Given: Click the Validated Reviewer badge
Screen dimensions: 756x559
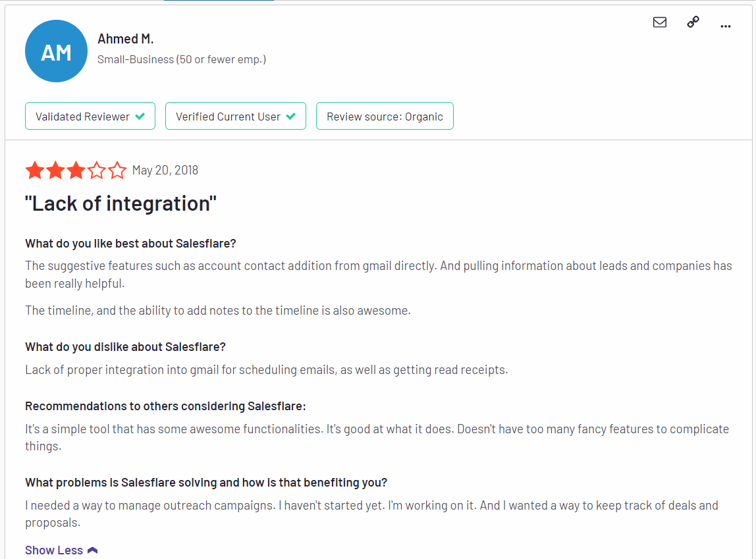Looking at the screenshot, I should [x=90, y=116].
